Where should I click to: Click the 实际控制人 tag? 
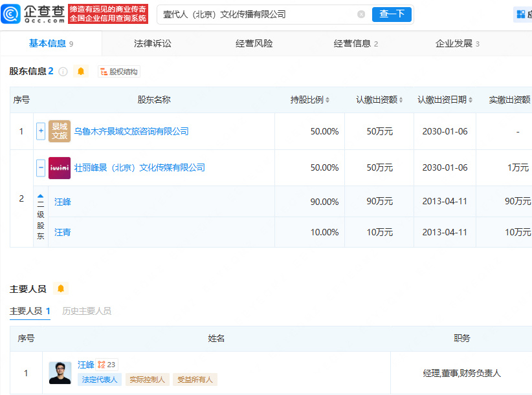click(148, 379)
